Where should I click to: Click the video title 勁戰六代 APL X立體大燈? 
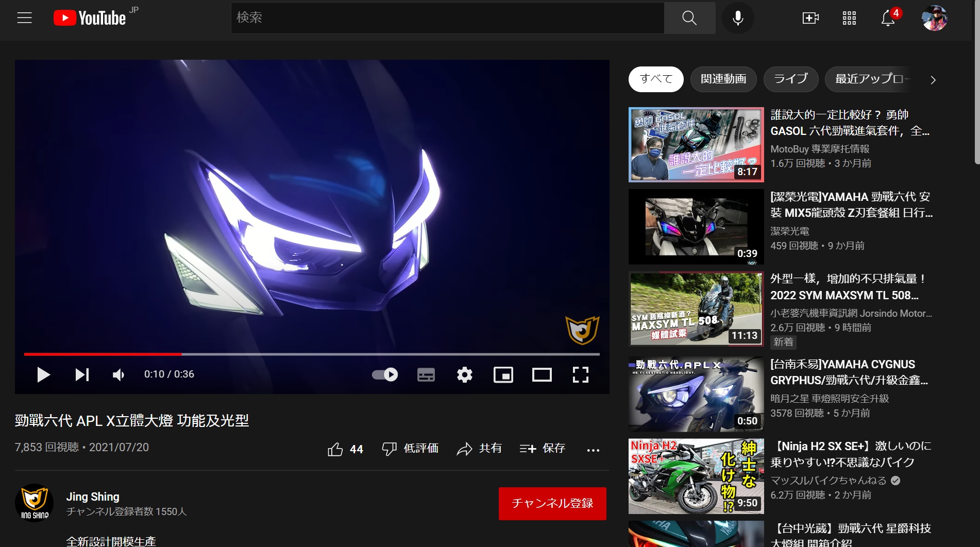(x=132, y=421)
